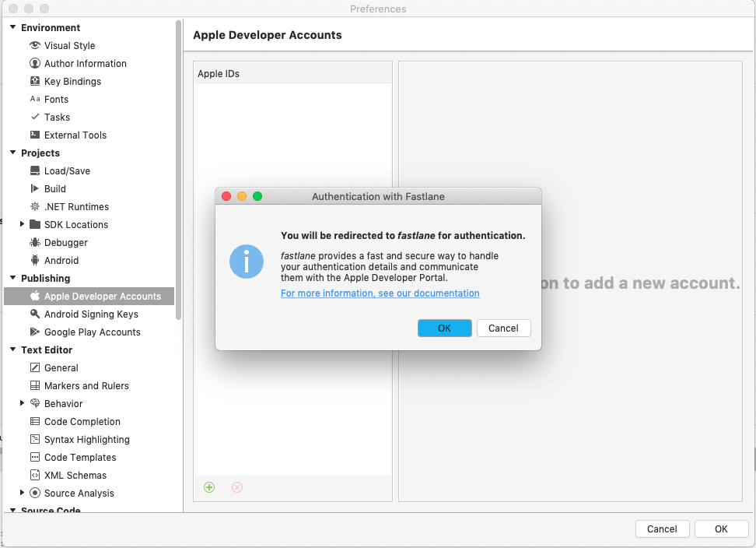Click the Markers and Rulers grid icon
This screenshot has width=756, height=548.
click(x=35, y=385)
